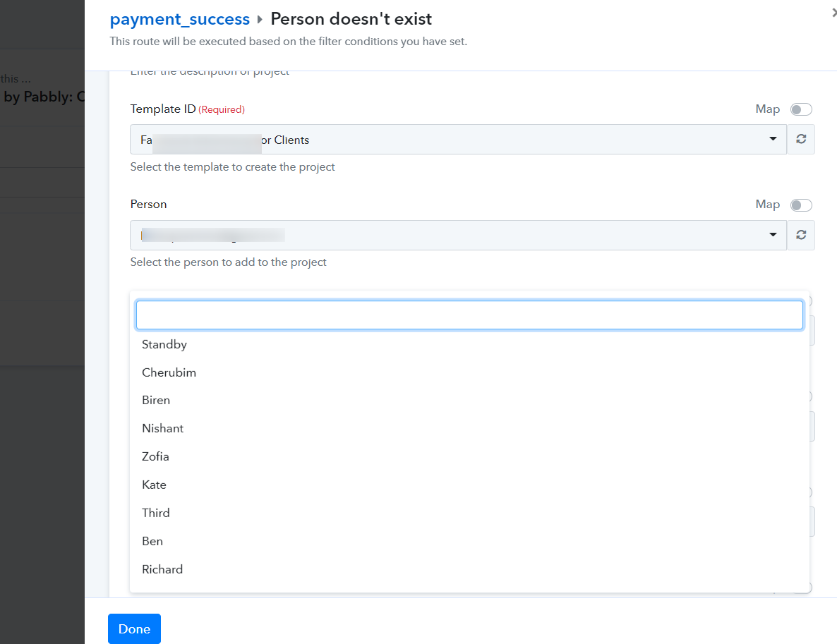Choose Richard at the list bottom
The height and width of the screenshot is (644, 837).
(x=162, y=569)
